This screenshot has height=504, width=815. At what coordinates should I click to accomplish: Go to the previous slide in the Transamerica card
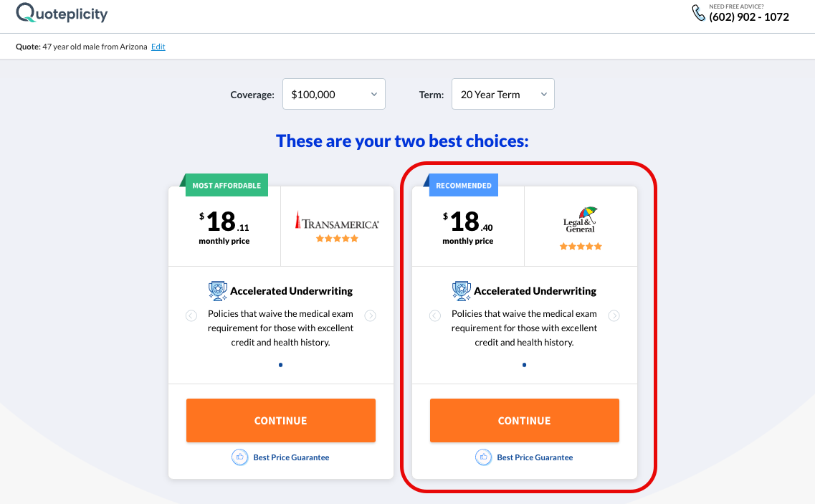tap(191, 315)
